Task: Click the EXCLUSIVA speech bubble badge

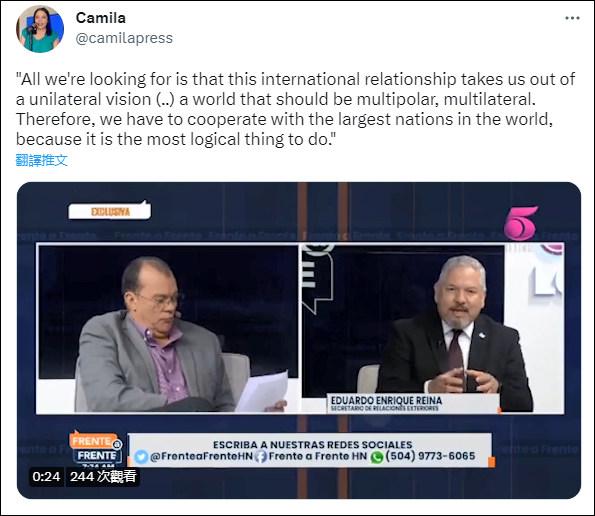Action: 110,211
